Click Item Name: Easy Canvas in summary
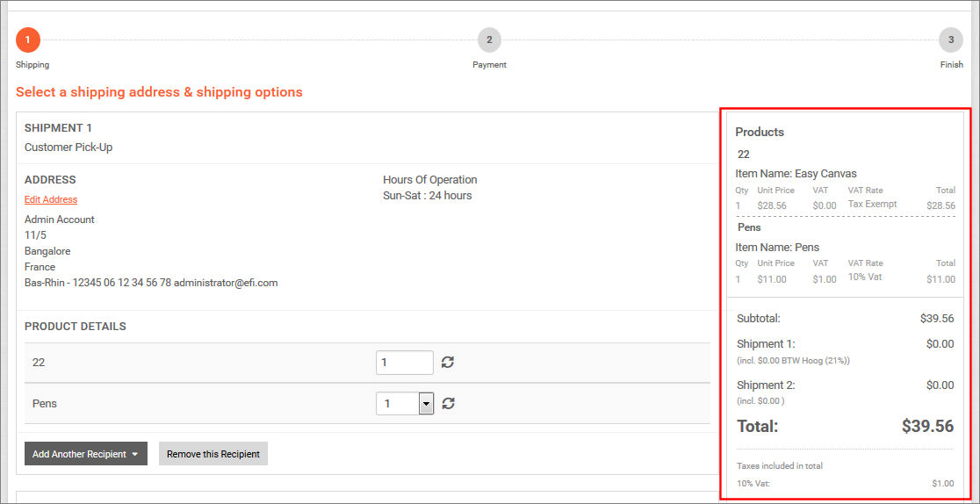 point(796,174)
